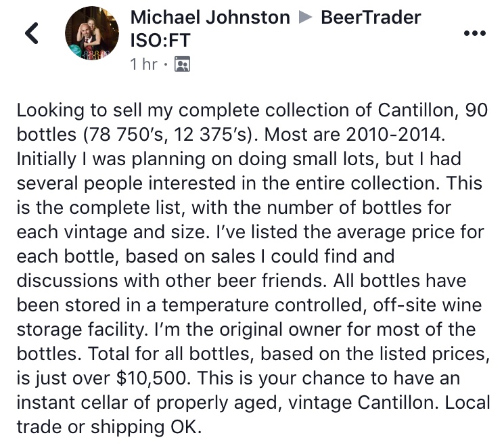Tap the 2010-2014 vintage range text
Viewport: 504px width, 444px height.
(x=395, y=134)
